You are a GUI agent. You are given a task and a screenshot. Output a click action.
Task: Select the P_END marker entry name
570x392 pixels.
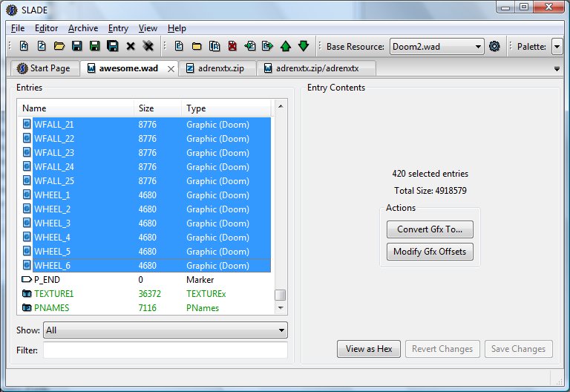click(x=47, y=279)
